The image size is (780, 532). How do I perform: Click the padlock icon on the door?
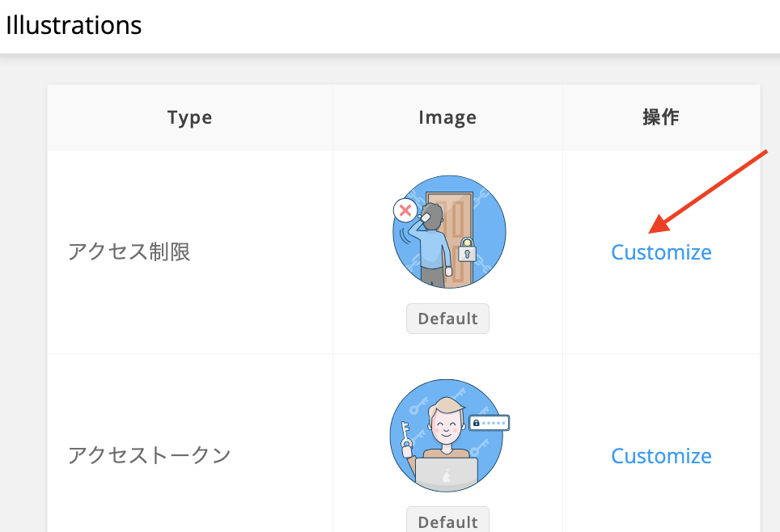(x=466, y=251)
